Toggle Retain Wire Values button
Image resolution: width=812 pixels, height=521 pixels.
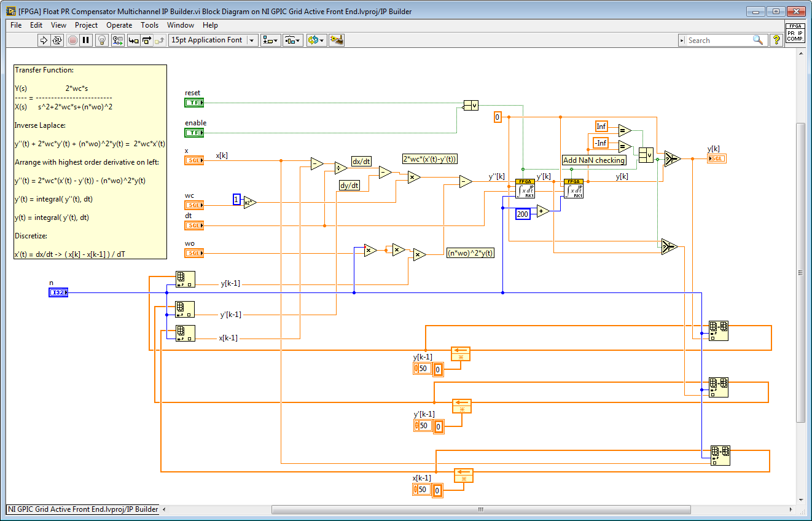(x=118, y=40)
